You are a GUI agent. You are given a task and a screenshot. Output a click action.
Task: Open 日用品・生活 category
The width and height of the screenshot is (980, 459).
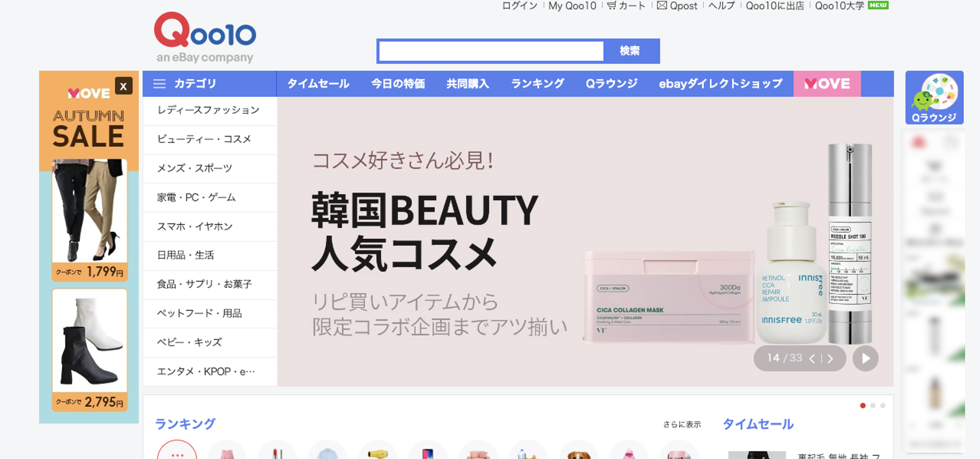210,256
